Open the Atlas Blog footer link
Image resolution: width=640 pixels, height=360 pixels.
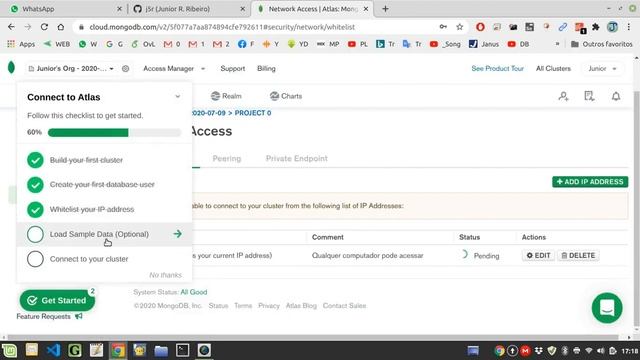click(x=301, y=306)
